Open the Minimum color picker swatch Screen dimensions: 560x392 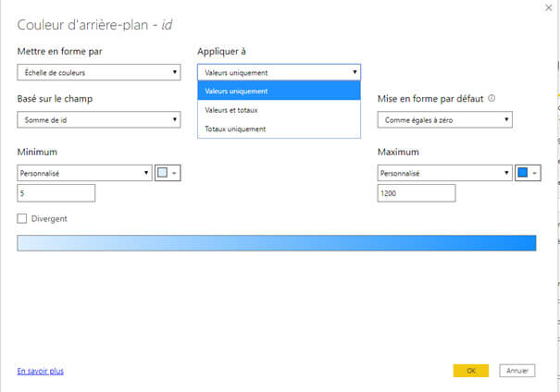pyautogui.click(x=168, y=173)
